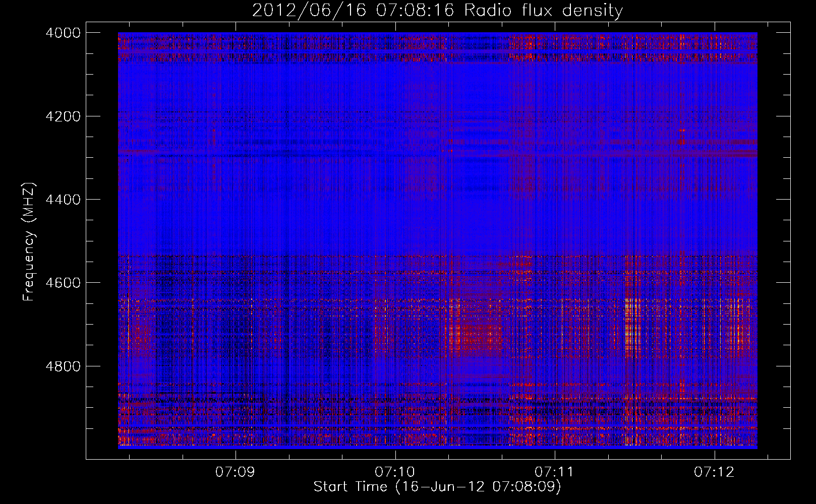Image resolution: width=816 pixels, height=504 pixels.
Task: Click the 4400 frequency axis label
Action: [x=63, y=200]
